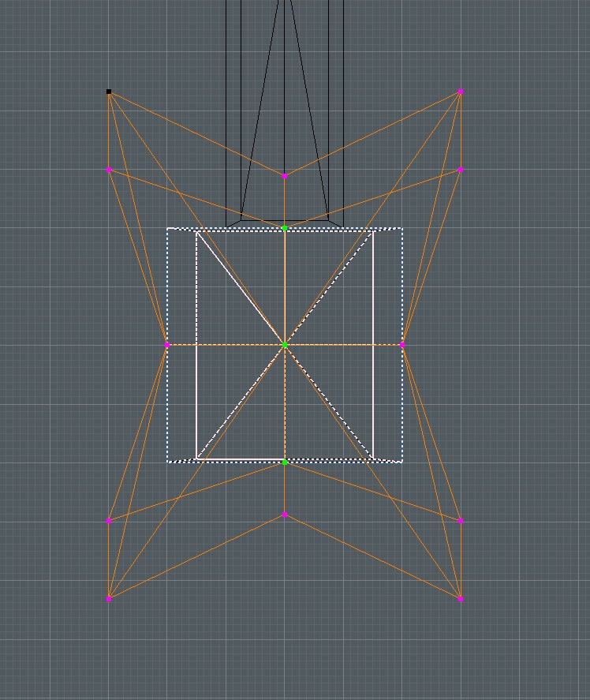Pick the magenta vertex above the bottom-right corner vertex

pyautogui.click(x=461, y=521)
